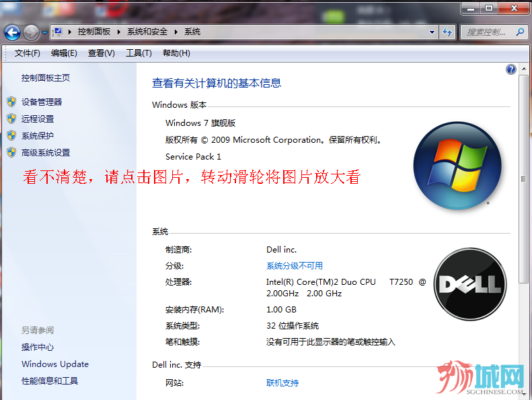The width and height of the screenshot is (532, 400).
Task: Click text Service Pack 1
Action: [x=193, y=157]
